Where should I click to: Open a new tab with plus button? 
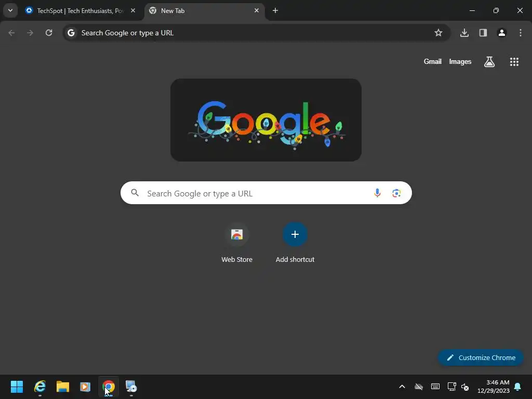(x=275, y=11)
